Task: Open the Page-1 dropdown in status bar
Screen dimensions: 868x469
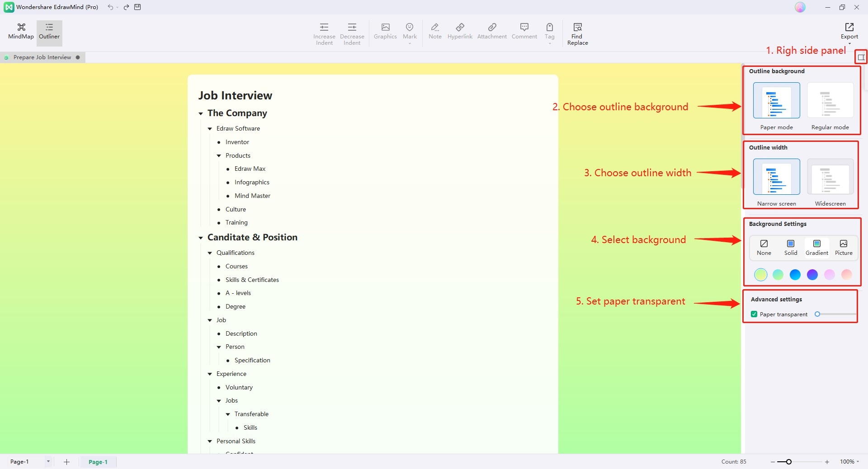Action: 48,462
